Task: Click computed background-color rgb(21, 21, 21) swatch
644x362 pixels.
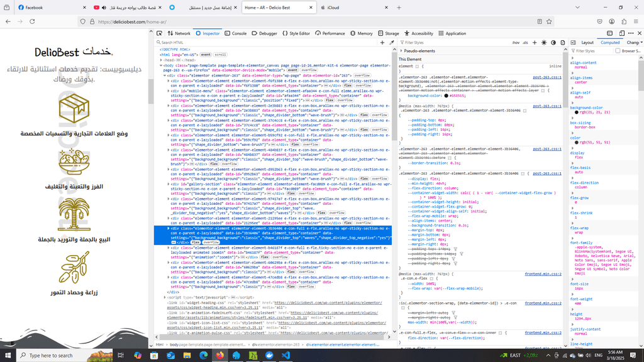Action: [576, 112]
